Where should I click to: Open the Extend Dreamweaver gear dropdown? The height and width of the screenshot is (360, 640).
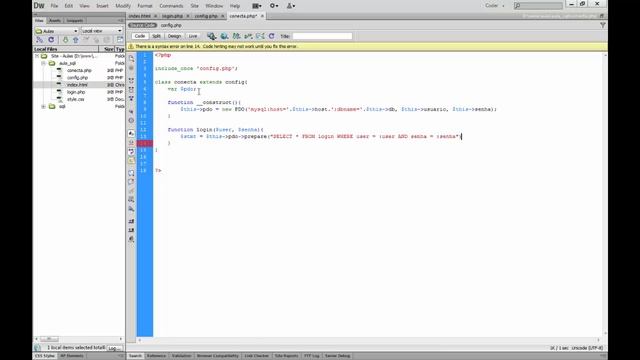click(274, 6)
